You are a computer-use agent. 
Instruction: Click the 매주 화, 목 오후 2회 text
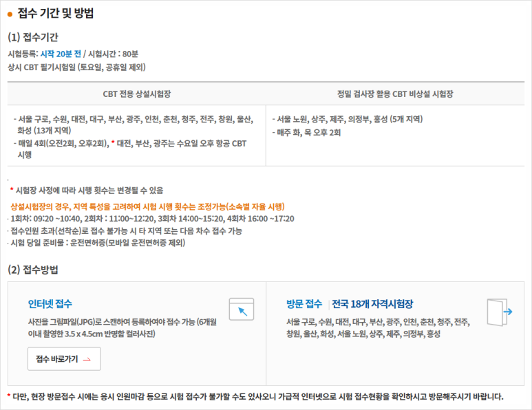(308, 133)
